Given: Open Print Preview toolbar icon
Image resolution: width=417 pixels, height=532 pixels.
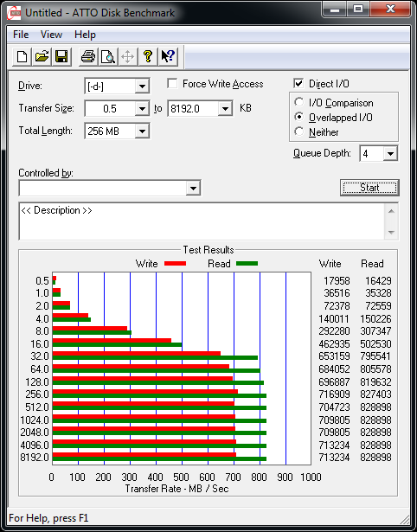Looking at the screenshot, I should click(x=108, y=56).
